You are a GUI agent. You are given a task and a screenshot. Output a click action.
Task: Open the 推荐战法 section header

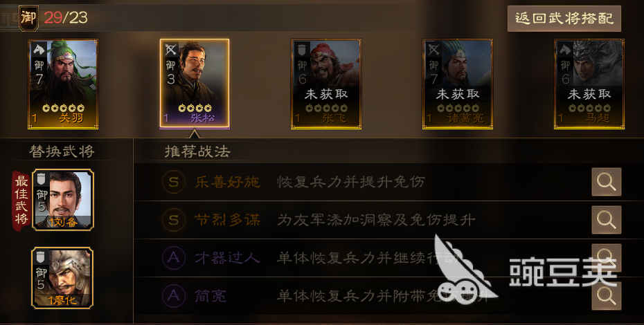point(197,151)
